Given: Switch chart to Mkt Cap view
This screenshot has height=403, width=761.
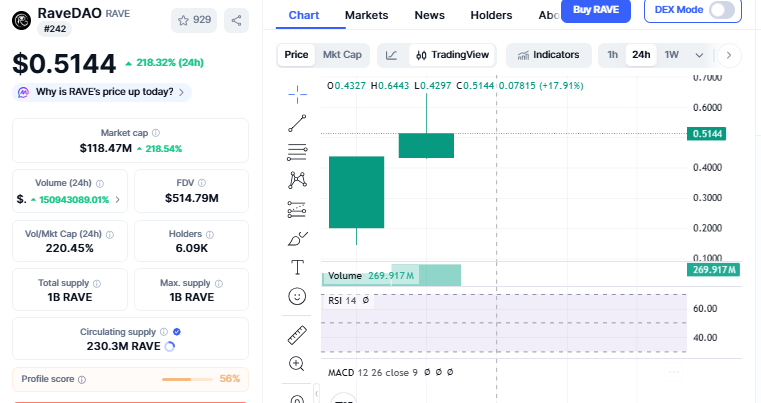Looking at the screenshot, I should click(x=343, y=54).
